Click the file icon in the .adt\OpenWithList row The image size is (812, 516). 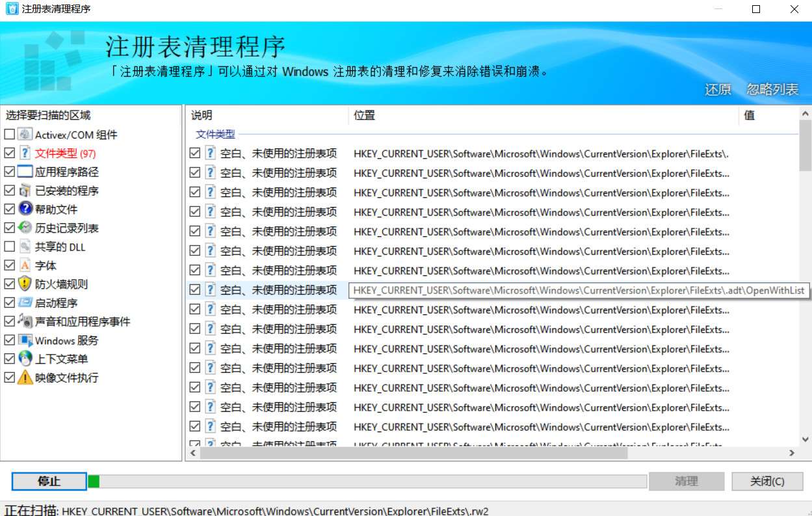point(211,290)
